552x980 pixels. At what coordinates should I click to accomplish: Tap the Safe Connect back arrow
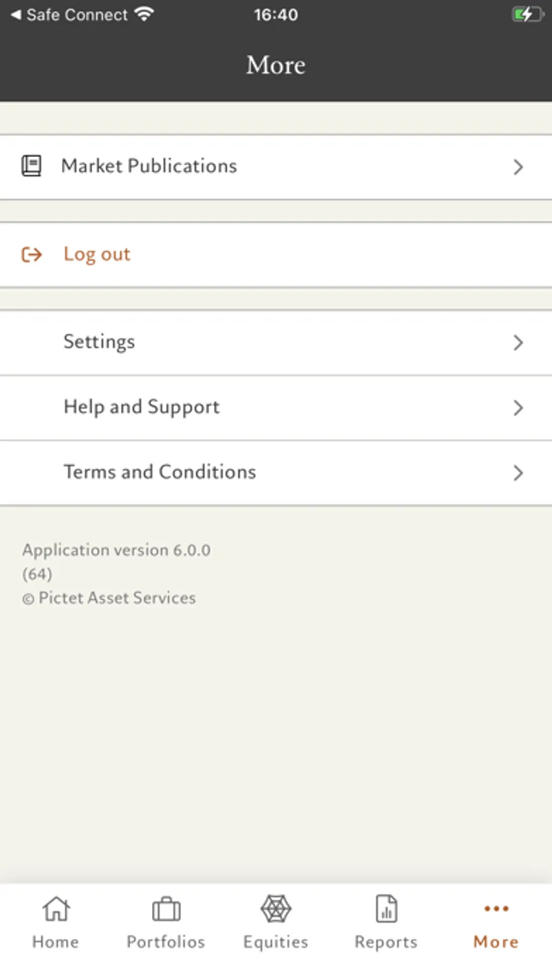[16, 15]
